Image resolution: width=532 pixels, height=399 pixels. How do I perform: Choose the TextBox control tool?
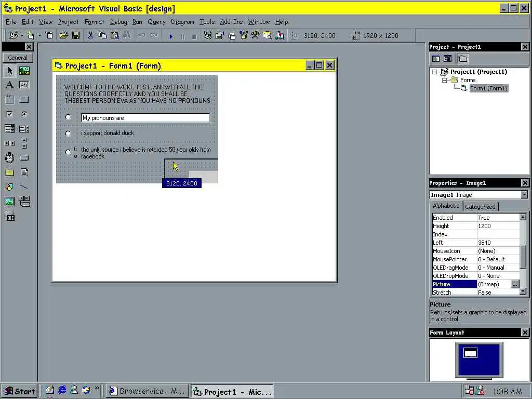point(24,85)
